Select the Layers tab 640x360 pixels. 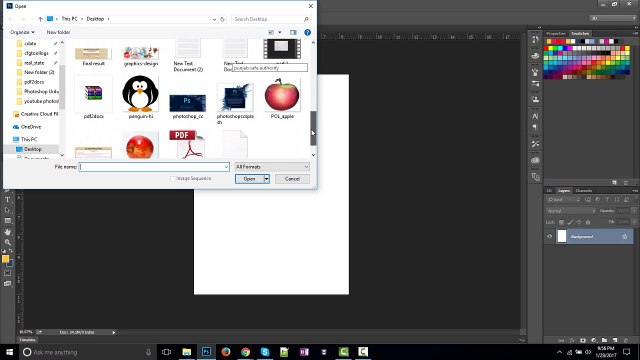click(564, 191)
